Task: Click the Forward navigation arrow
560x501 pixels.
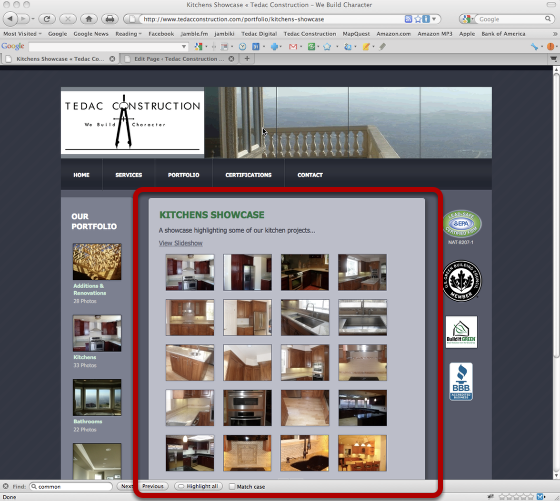Action: click(x=23, y=19)
